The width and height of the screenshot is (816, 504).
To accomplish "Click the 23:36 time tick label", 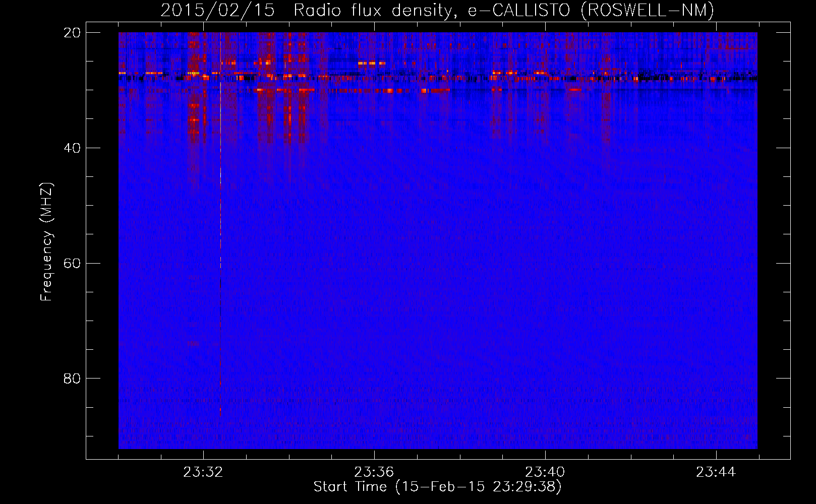I will coord(374,472).
